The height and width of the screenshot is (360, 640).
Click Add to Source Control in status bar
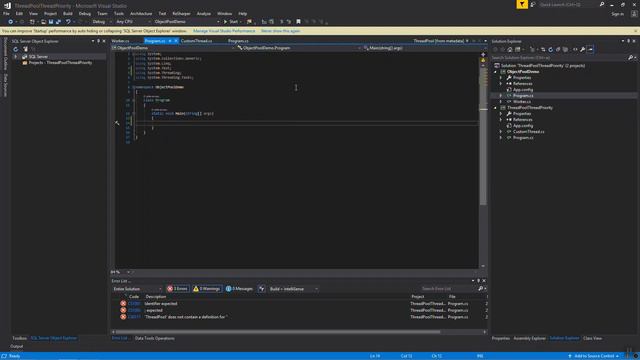593,356
